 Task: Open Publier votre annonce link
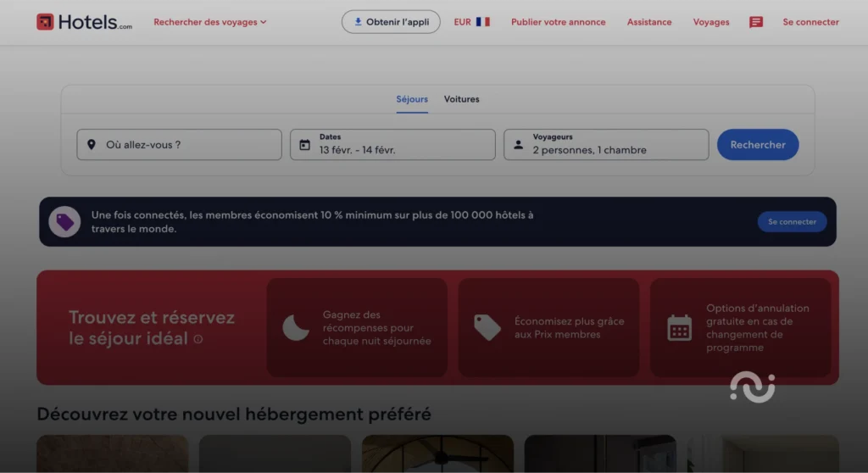coord(558,22)
